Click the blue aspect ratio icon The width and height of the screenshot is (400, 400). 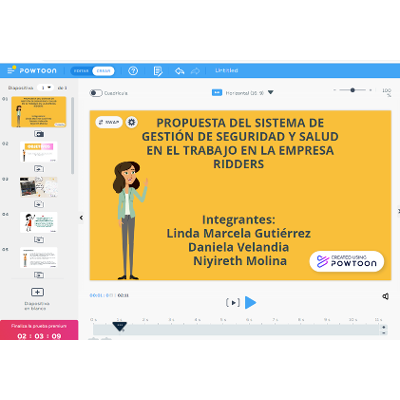[x=217, y=92]
